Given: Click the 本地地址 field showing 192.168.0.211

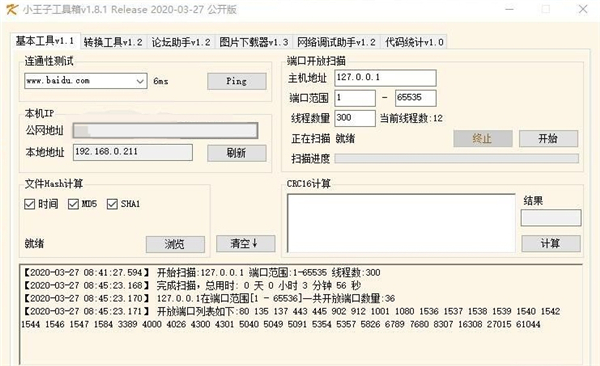Looking at the screenshot, I should point(133,152).
